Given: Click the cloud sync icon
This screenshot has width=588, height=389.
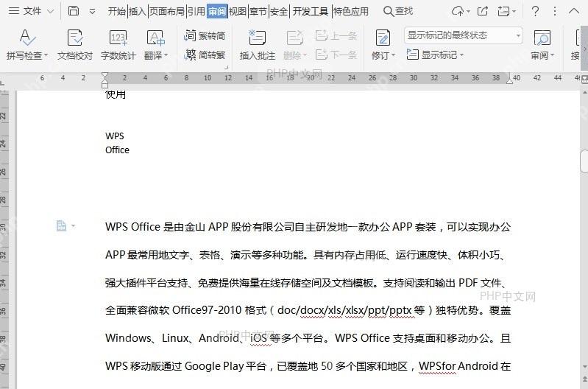Looking at the screenshot, I should 458,11.
